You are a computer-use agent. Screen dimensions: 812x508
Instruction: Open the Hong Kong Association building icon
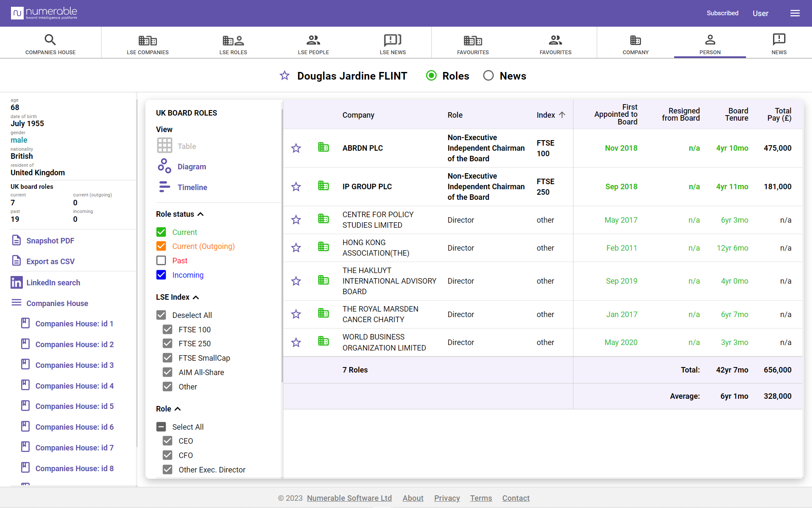point(324,246)
